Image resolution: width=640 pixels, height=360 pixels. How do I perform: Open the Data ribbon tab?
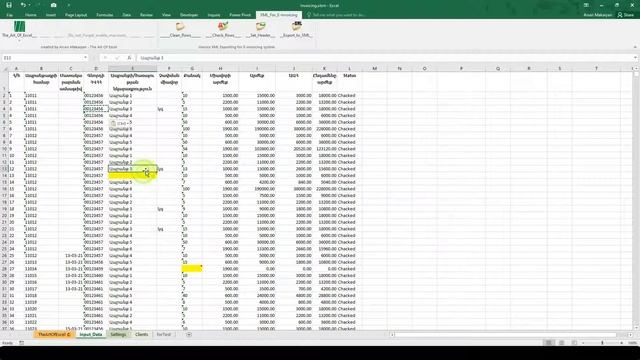point(127,15)
